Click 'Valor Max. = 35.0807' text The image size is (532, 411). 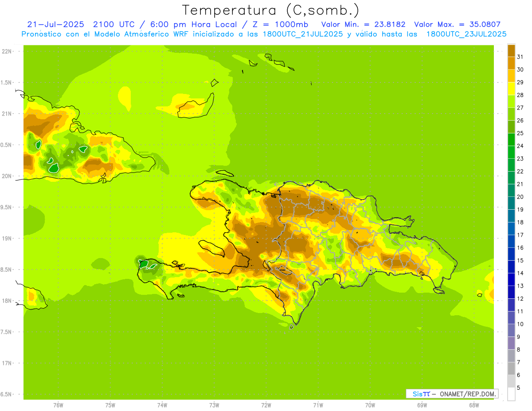[457, 25]
